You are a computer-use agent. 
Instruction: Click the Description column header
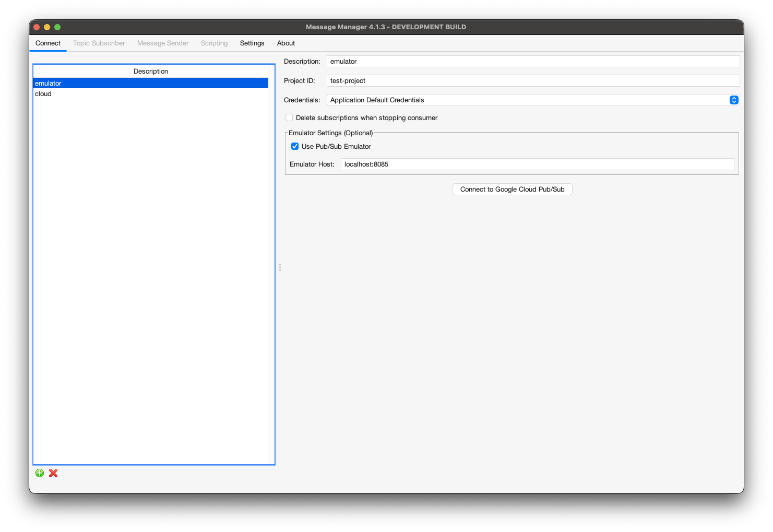151,71
